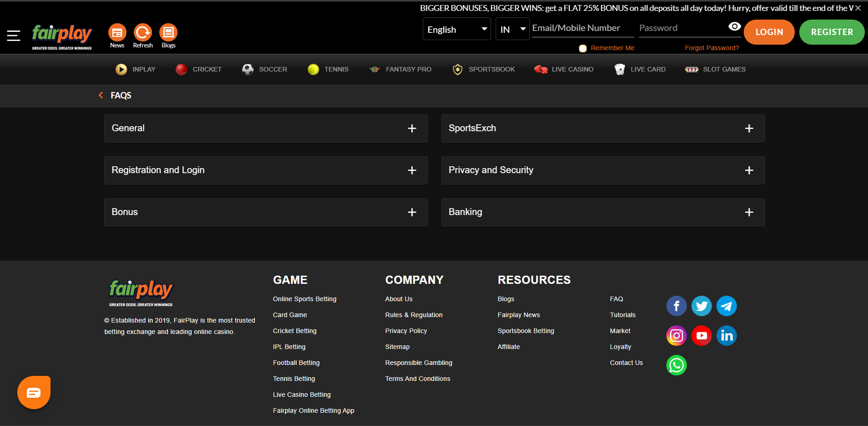Viewport: 868px width, 426px height.
Task: Open the IN country code dropdown
Action: (x=513, y=29)
